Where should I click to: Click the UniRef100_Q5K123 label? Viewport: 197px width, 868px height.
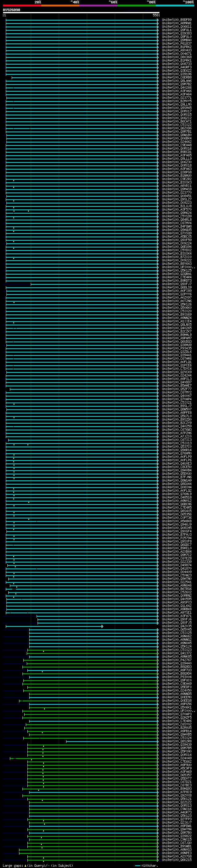pyautogui.click(x=177, y=816)
